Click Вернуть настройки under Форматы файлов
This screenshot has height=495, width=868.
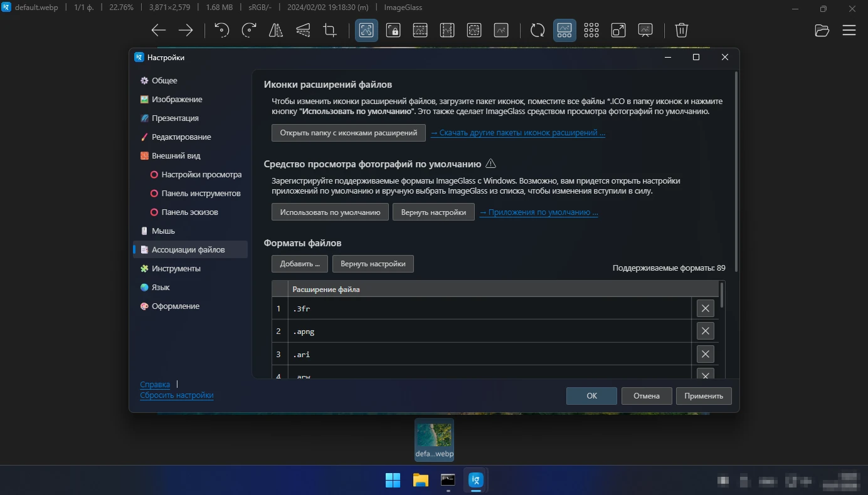coord(373,264)
